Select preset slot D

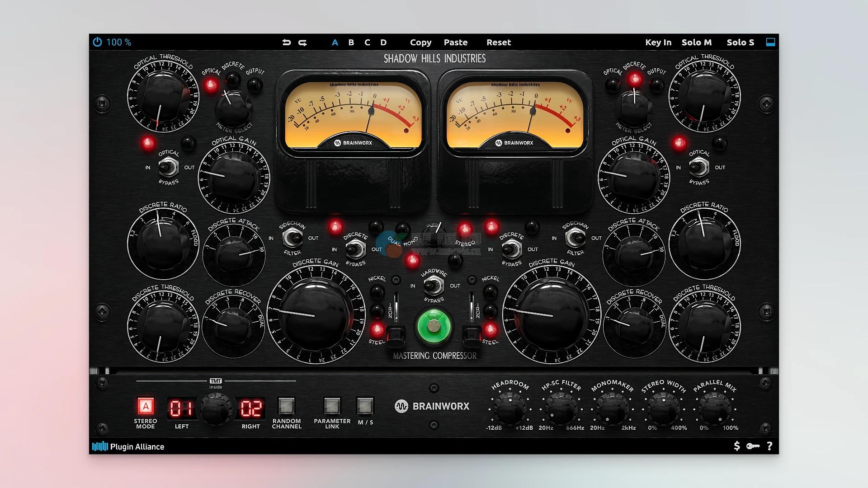(383, 42)
